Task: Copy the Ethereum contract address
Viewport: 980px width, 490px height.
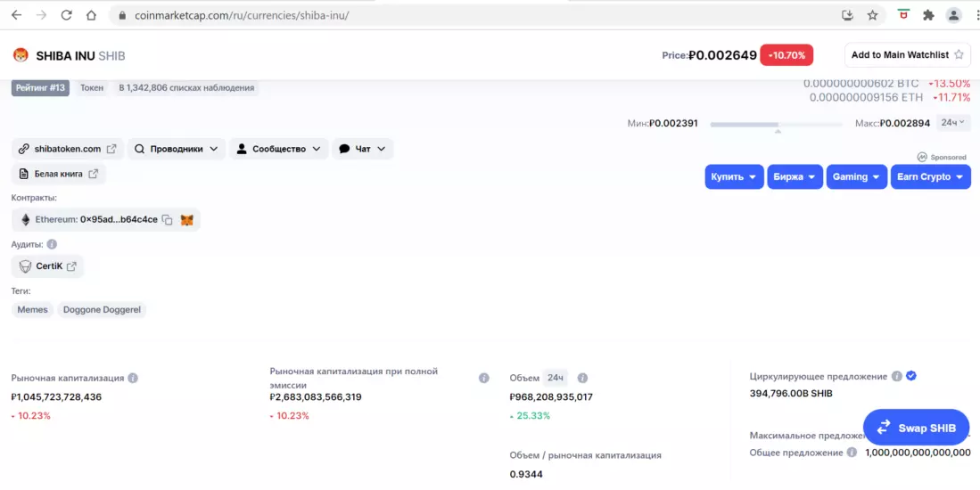Action: (167, 219)
